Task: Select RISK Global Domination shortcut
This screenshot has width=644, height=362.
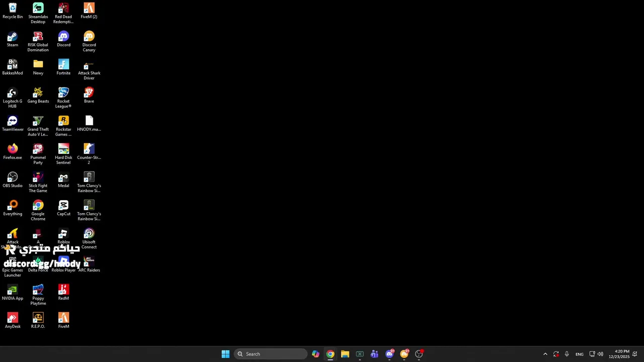Action: coord(38,42)
